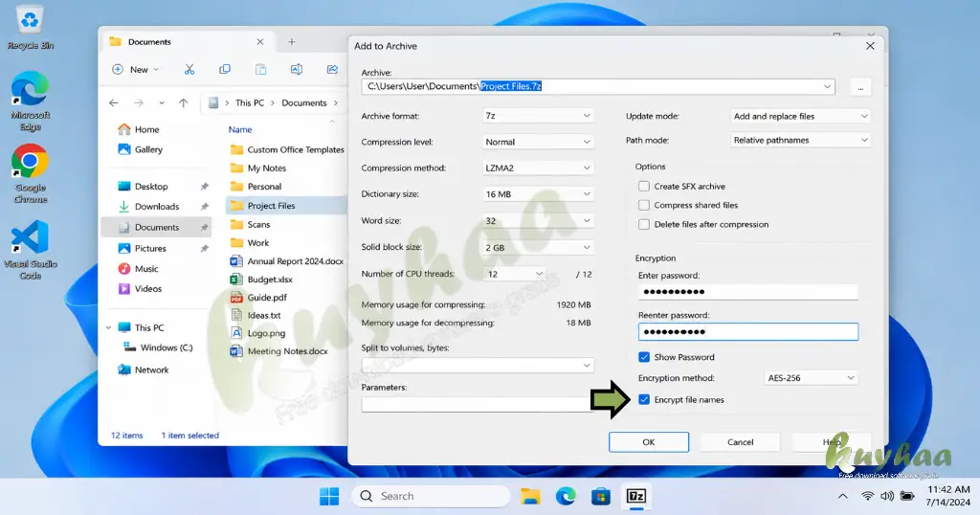Screen dimensions: 980x515
Task: Click the Rename icon in Explorer toolbar
Action: (x=297, y=69)
